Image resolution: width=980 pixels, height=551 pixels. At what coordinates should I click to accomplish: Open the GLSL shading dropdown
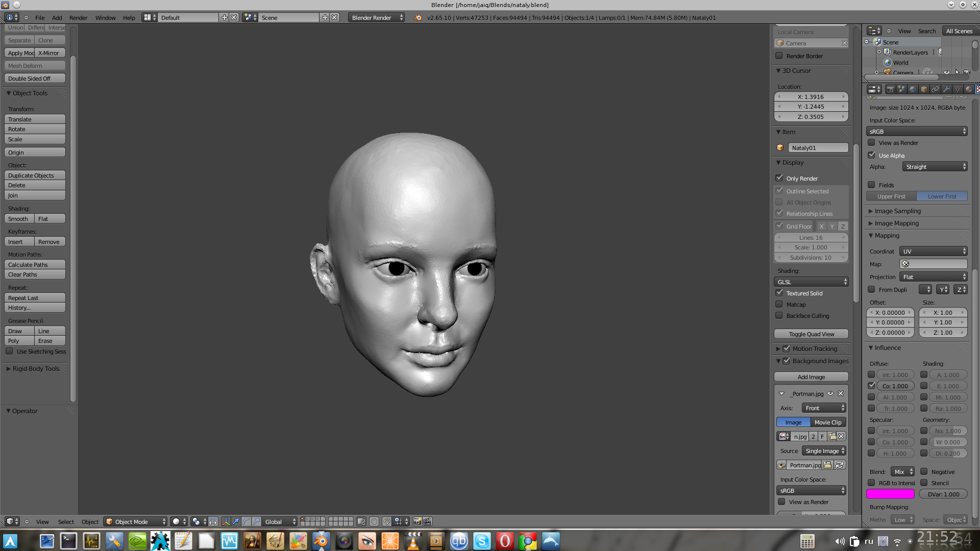point(811,282)
